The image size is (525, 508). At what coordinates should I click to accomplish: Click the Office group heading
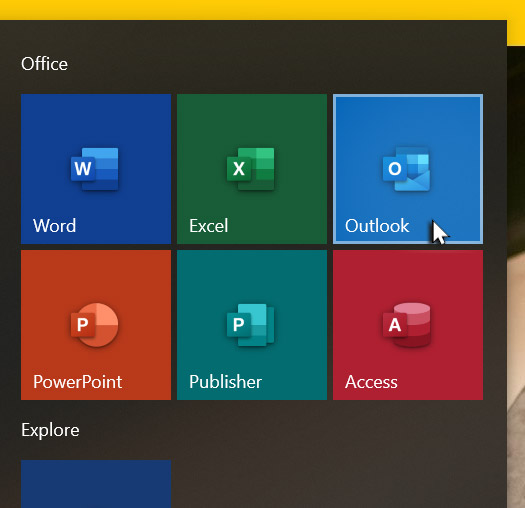(x=44, y=64)
